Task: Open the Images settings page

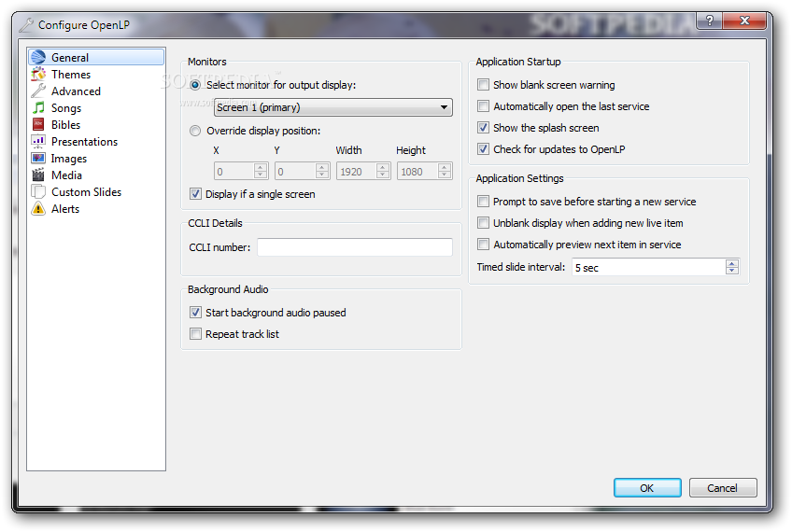Action: [x=96, y=158]
